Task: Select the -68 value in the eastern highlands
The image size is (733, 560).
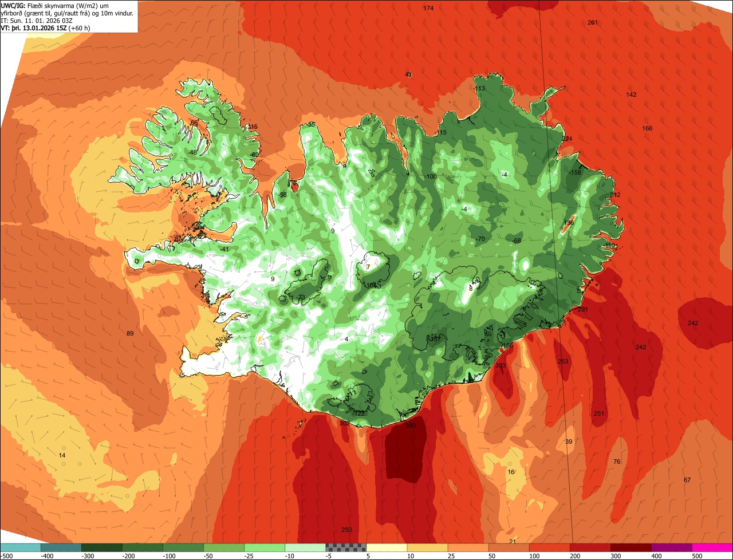Action: [x=517, y=240]
